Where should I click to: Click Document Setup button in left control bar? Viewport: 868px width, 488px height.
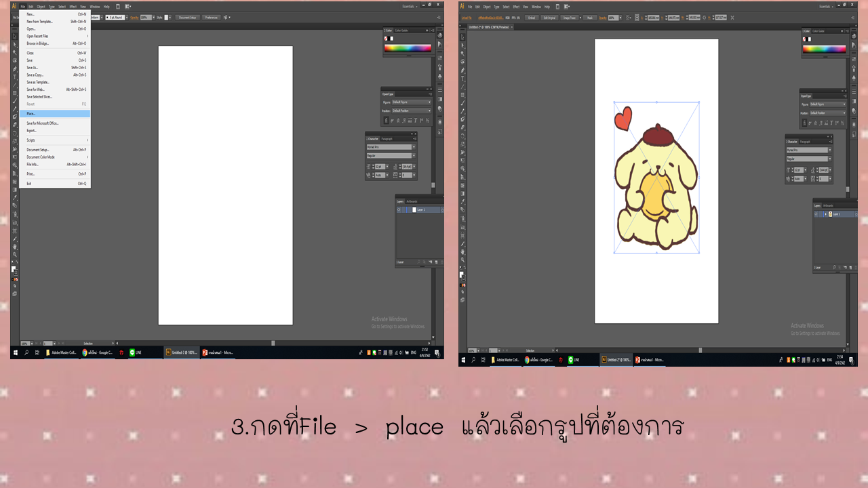188,18
